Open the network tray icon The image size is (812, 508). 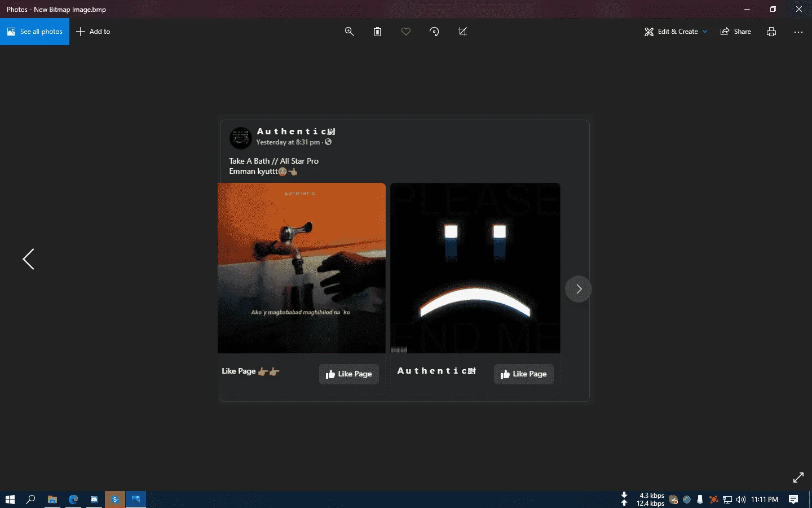tap(727, 500)
